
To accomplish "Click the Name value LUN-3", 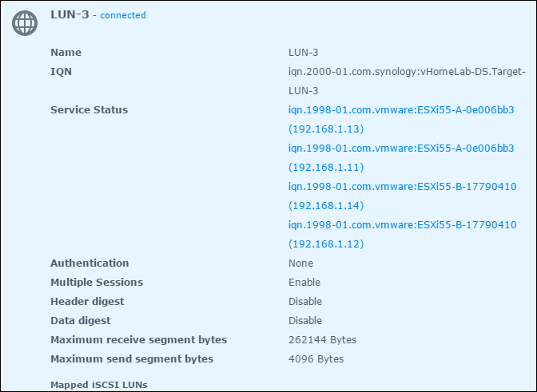I will click(304, 53).
